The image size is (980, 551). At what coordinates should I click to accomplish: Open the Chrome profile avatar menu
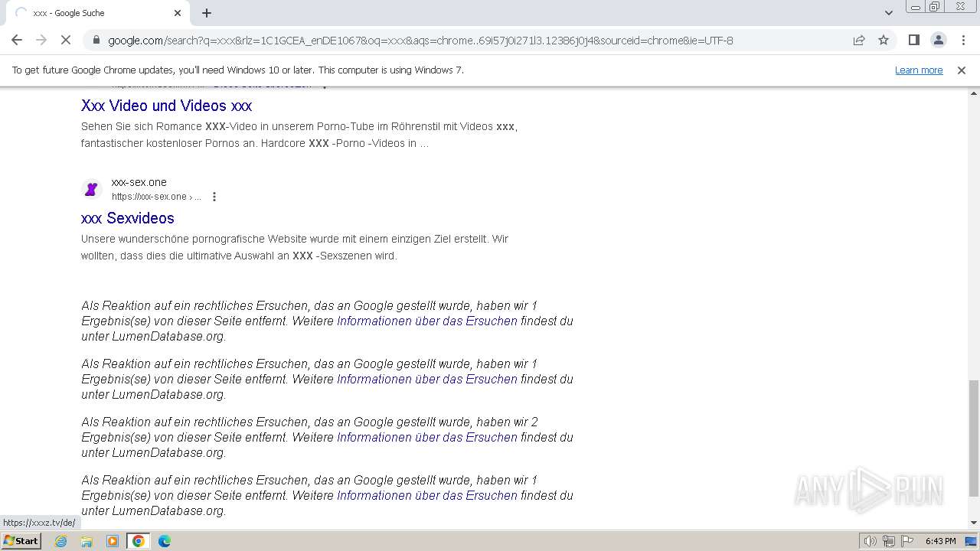tap(938, 40)
